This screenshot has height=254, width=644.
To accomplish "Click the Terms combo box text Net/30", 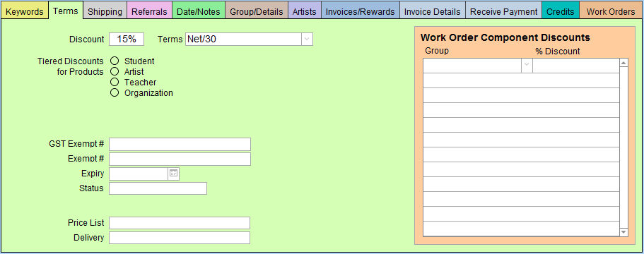I will click(201, 40).
